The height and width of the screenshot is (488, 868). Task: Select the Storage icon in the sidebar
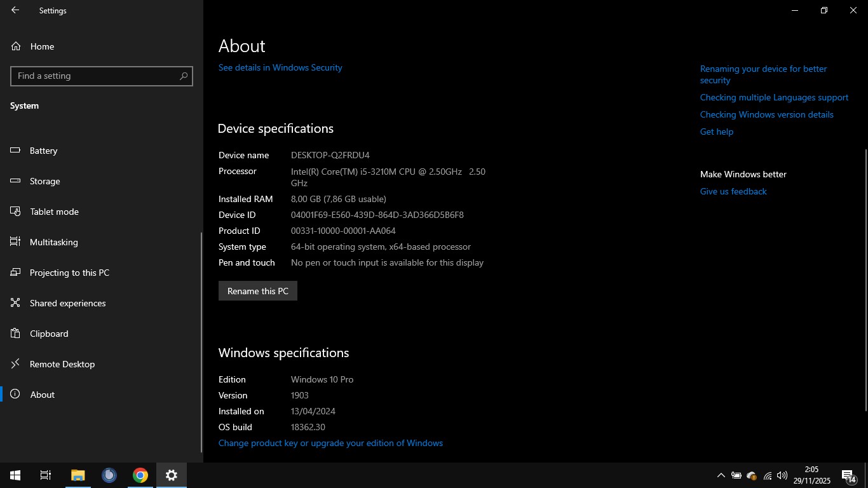16,181
